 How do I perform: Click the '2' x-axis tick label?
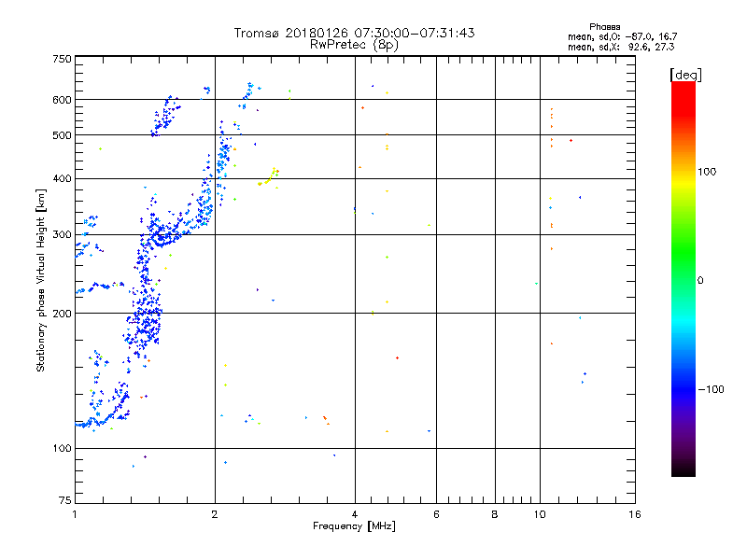click(x=215, y=514)
